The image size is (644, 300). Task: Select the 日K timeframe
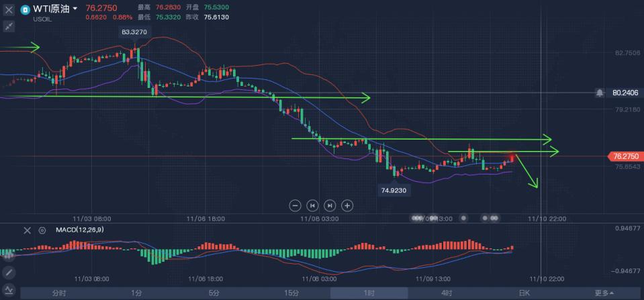click(x=524, y=293)
